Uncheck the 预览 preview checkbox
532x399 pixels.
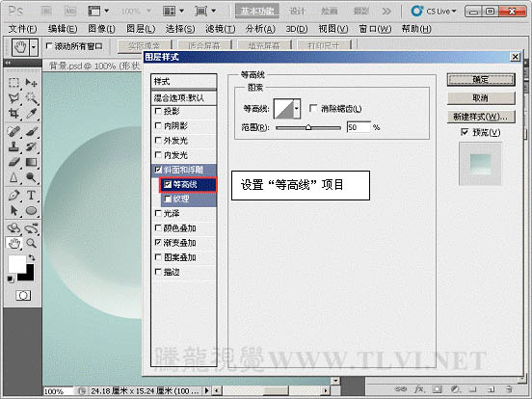point(465,132)
